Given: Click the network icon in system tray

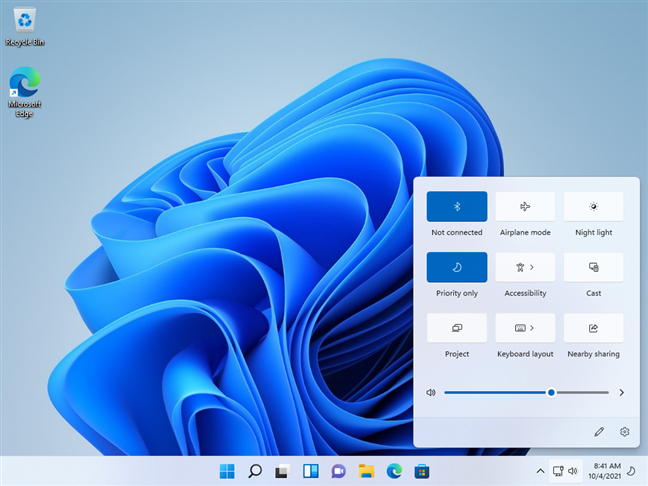Looking at the screenshot, I should [x=558, y=471].
